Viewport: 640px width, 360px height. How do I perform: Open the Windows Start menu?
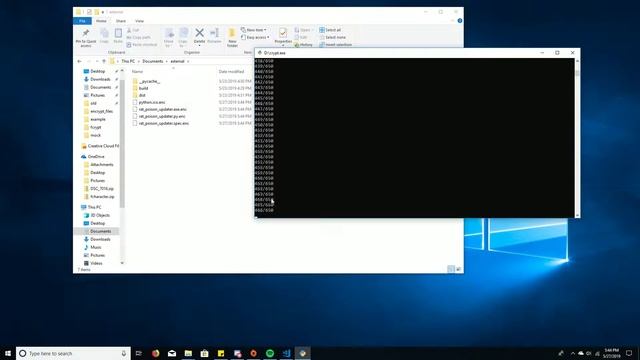click(8, 353)
